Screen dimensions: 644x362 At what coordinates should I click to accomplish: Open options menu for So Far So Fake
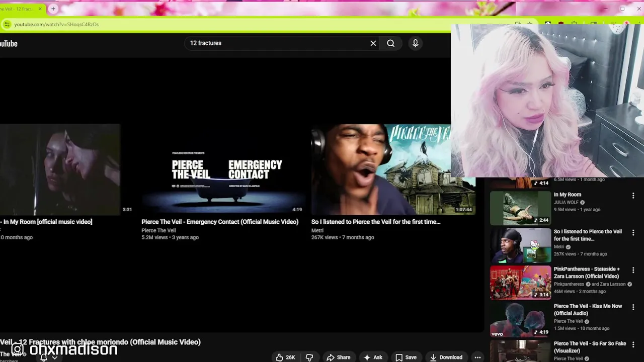tap(633, 344)
